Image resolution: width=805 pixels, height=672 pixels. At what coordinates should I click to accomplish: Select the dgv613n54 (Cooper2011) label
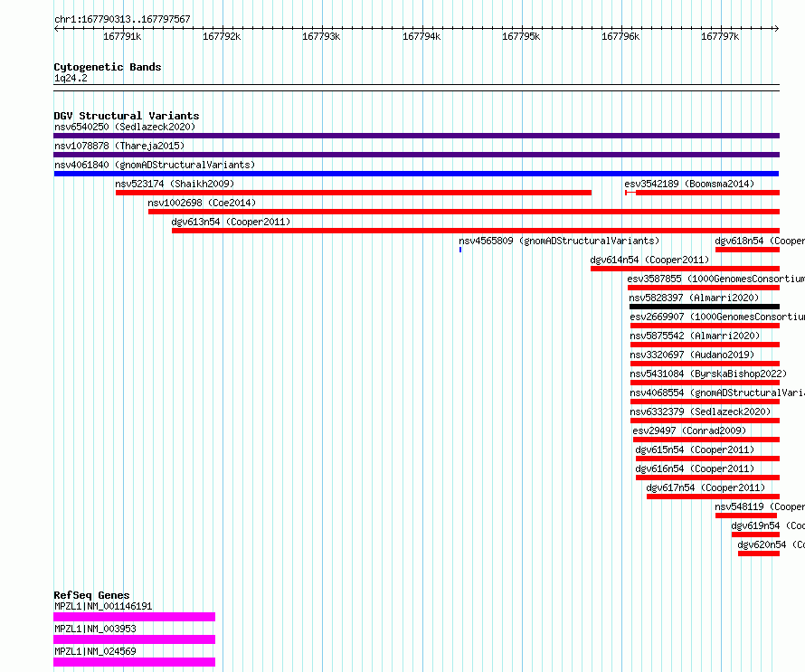pyautogui.click(x=231, y=222)
